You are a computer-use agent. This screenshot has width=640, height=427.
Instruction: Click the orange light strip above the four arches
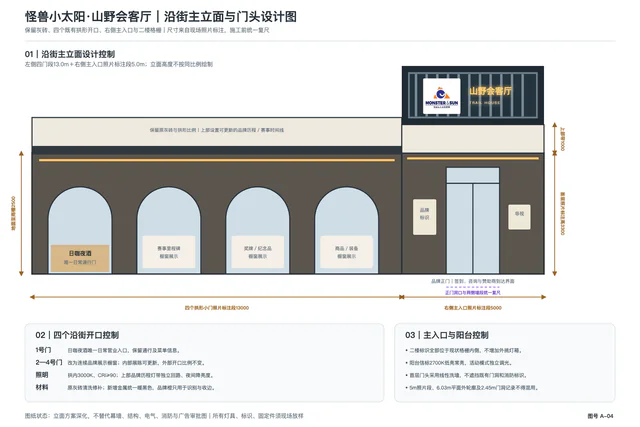coord(217,160)
